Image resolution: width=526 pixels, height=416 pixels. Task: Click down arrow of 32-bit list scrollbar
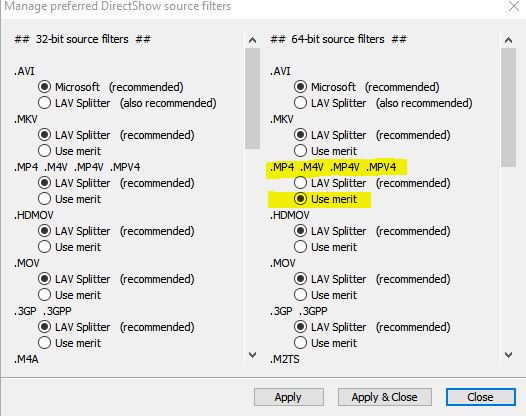(253, 355)
